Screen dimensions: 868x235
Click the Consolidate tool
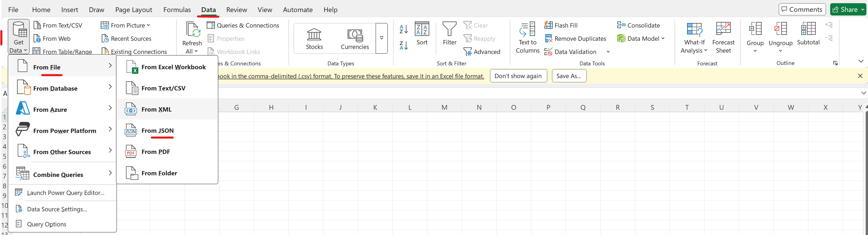(639, 25)
